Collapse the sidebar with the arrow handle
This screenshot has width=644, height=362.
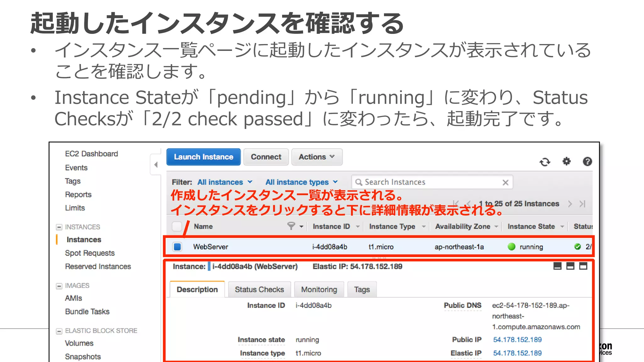[156, 164]
